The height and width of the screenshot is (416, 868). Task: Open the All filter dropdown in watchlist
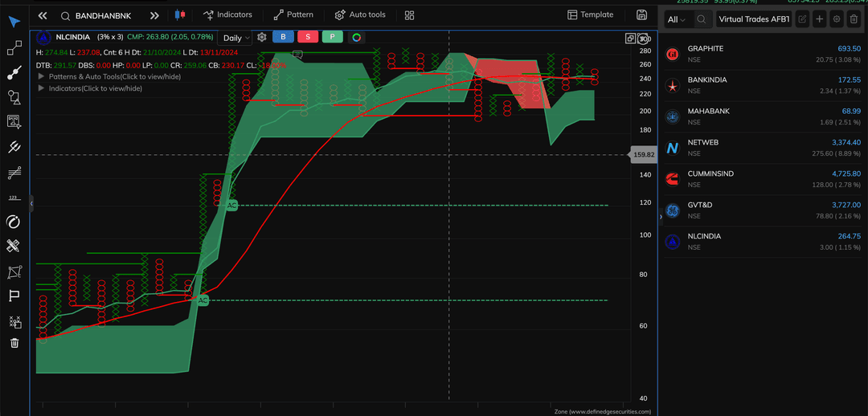(x=676, y=19)
